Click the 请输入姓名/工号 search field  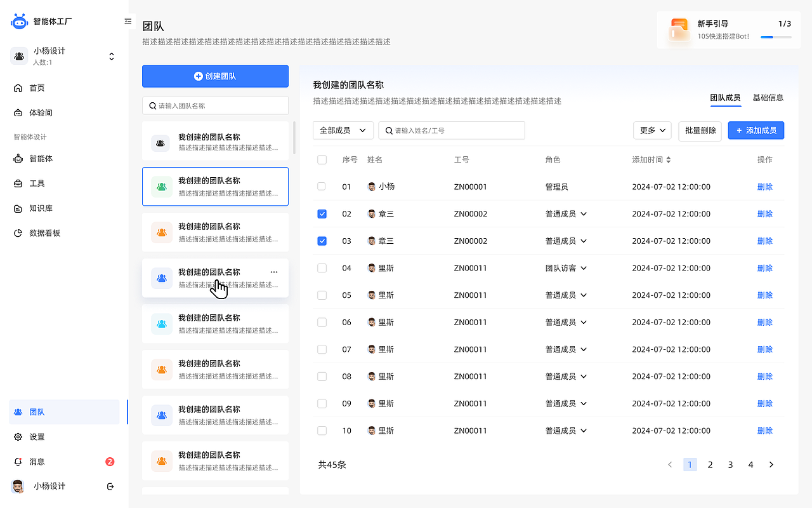click(452, 130)
